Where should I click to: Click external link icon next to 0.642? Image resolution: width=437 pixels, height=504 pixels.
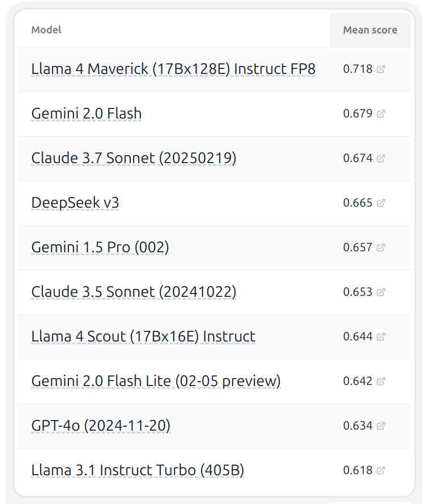point(381,382)
